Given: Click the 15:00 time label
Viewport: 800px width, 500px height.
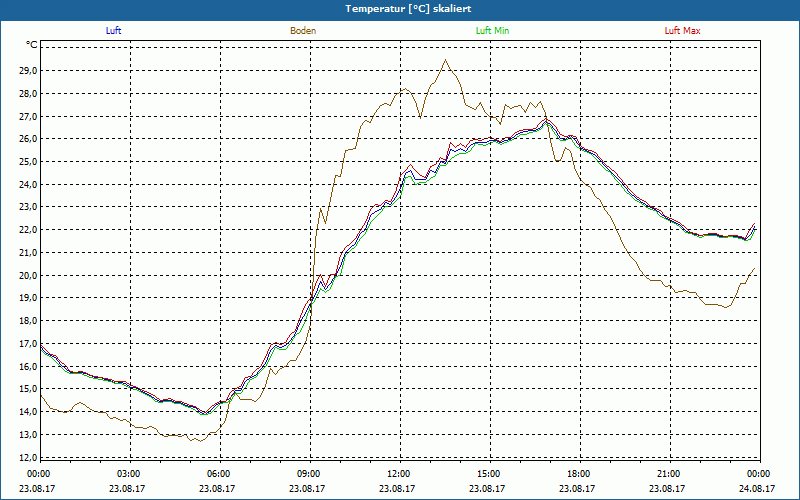Looking at the screenshot, I should [491, 474].
